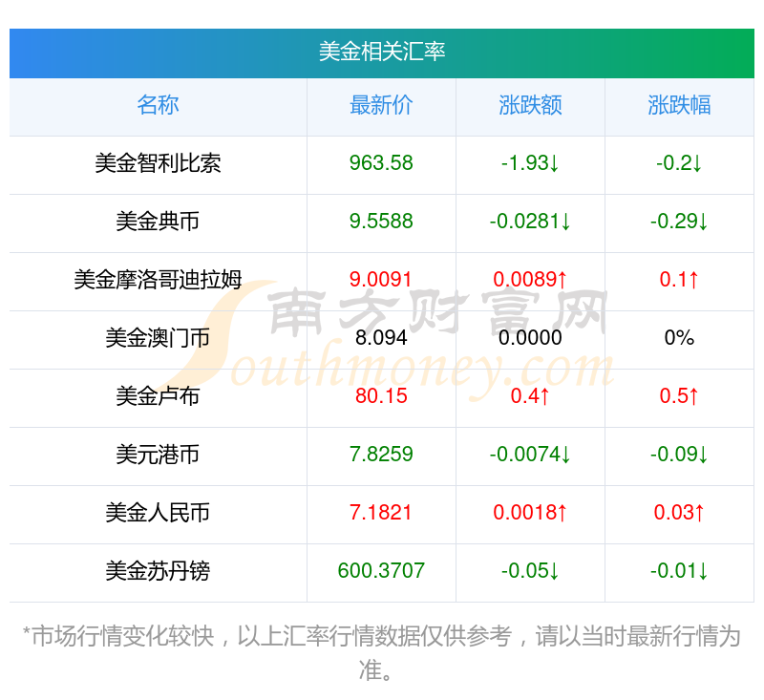Click the price 9.0091

381,280
